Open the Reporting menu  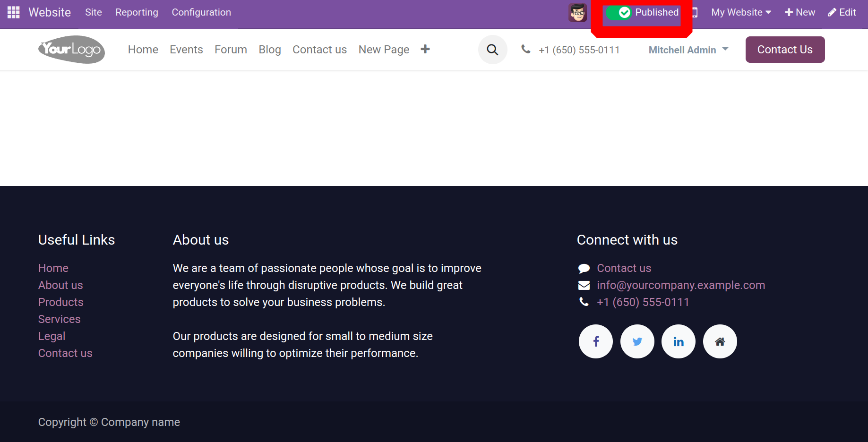tap(137, 12)
